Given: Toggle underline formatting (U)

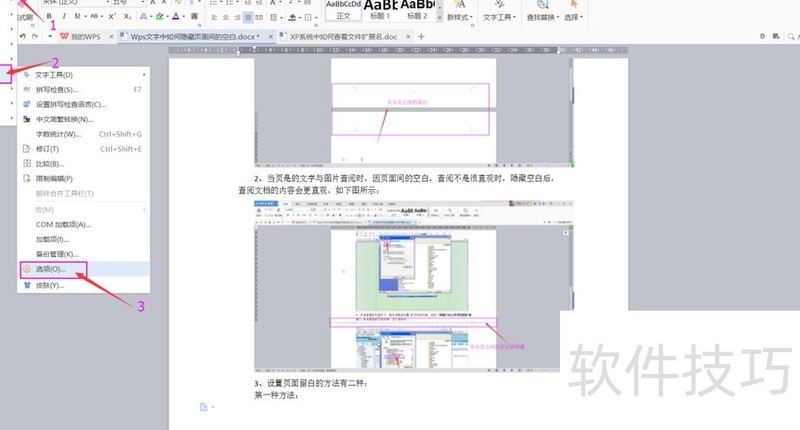Looking at the screenshot, I should 77,16.
